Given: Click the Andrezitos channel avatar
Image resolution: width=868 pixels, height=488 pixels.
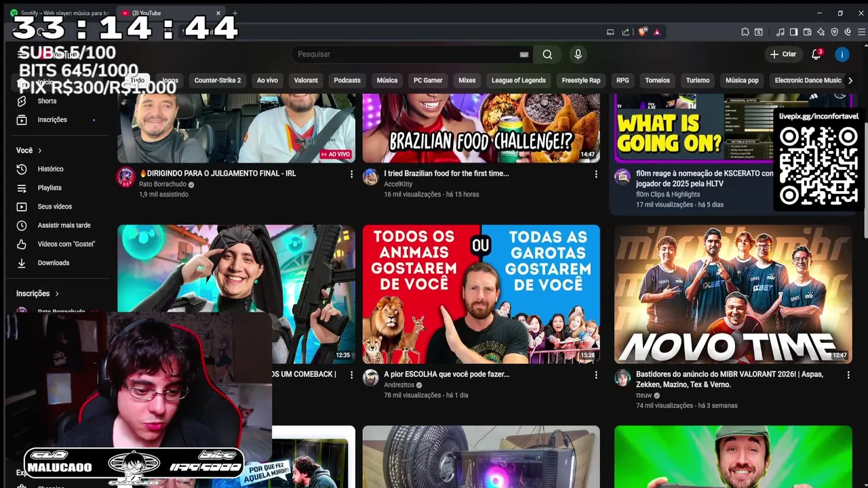Looking at the screenshot, I should click(370, 378).
